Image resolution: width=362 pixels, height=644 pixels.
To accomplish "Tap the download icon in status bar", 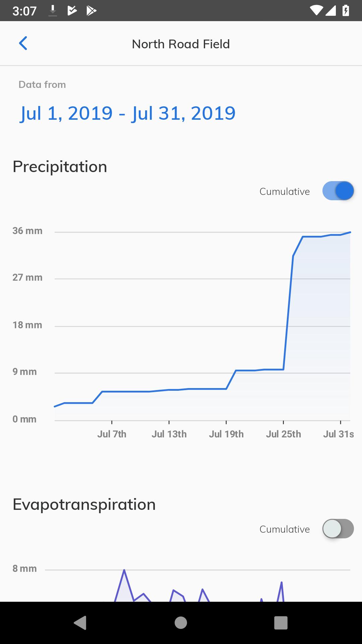I will [x=53, y=11].
